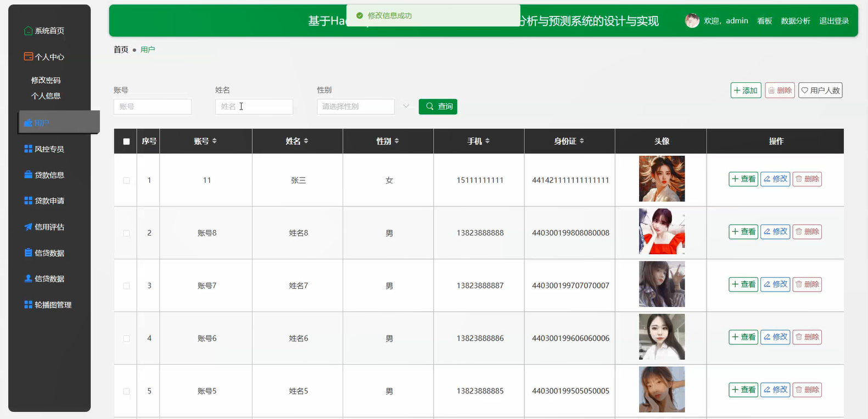The width and height of the screenshot is (868, 419).
Task: Click 修改 in the 账号6 row
Action: coord(775,337)
